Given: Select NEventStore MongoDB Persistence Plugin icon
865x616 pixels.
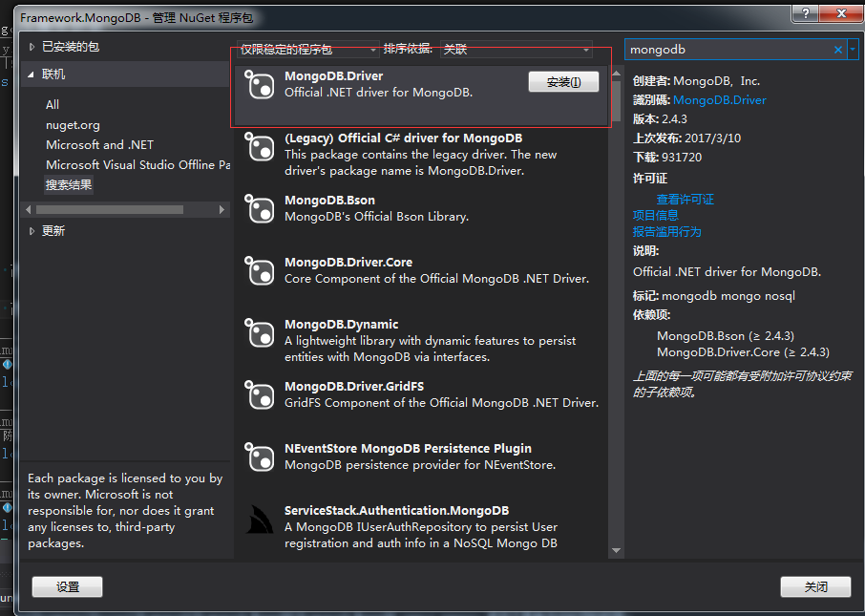Looking at the screenshot, I should pyautogui.click(x=260, y=457).
